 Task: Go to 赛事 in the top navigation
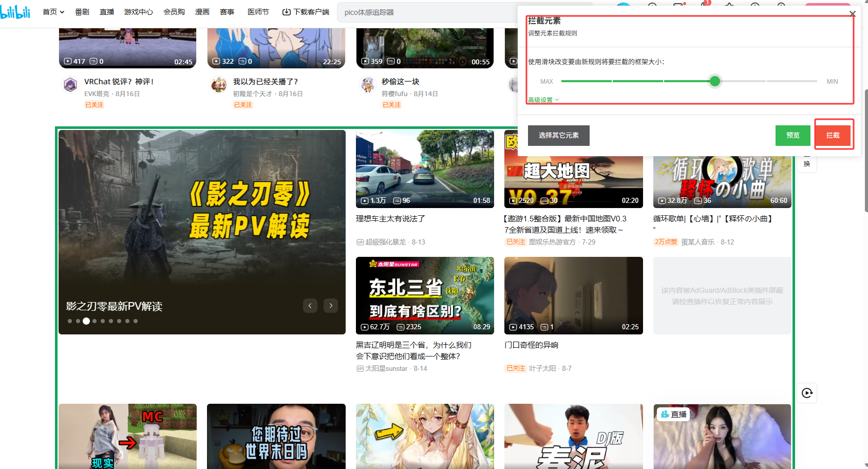[x=227, y=12]
